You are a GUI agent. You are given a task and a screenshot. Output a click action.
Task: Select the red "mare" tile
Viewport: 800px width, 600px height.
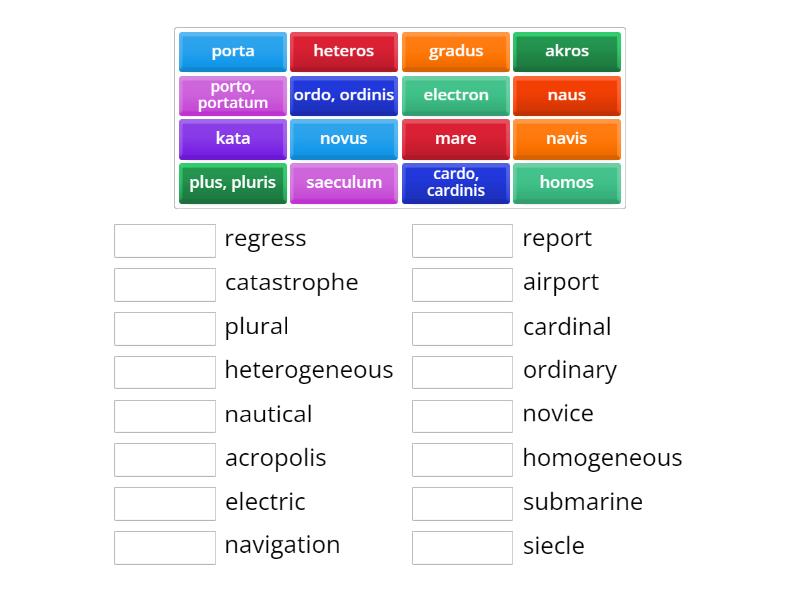click(x=455, y=139)
